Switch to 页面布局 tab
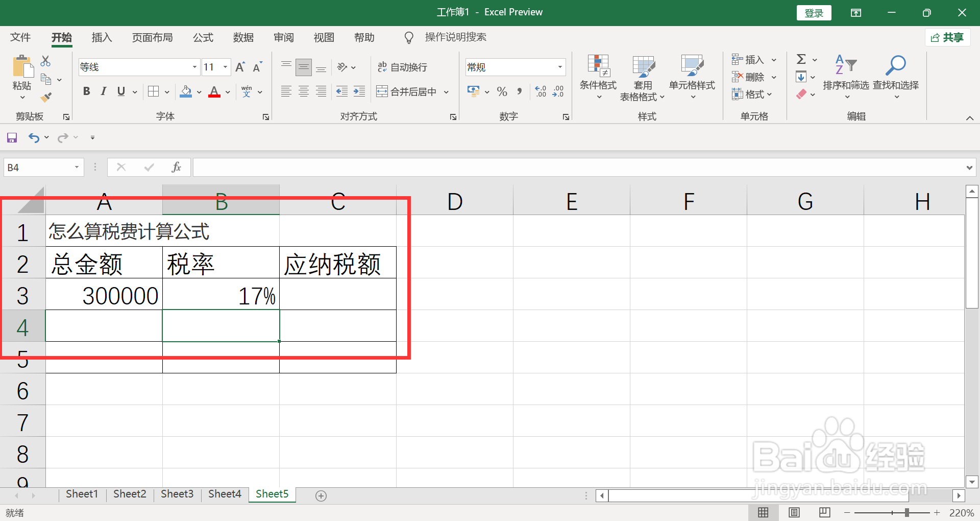 [x=152, y=37]
